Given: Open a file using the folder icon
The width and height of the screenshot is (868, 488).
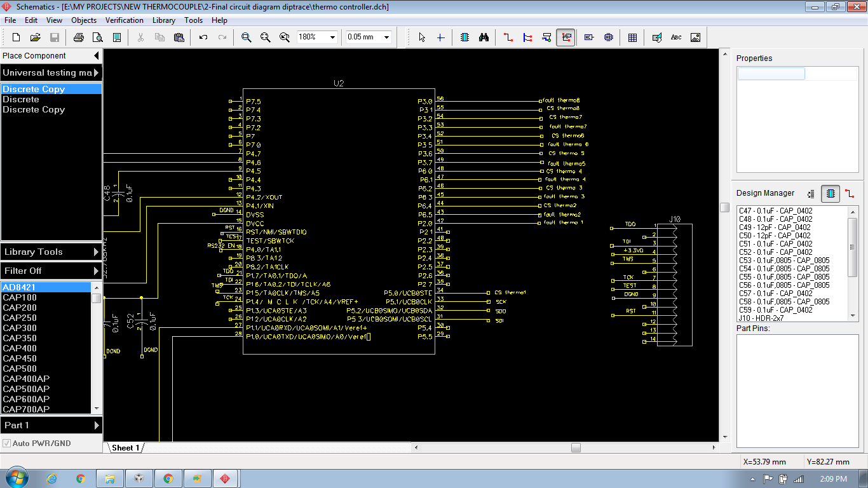Looking at the screenshot, I should pyautogui.click(x=36, y=37).
